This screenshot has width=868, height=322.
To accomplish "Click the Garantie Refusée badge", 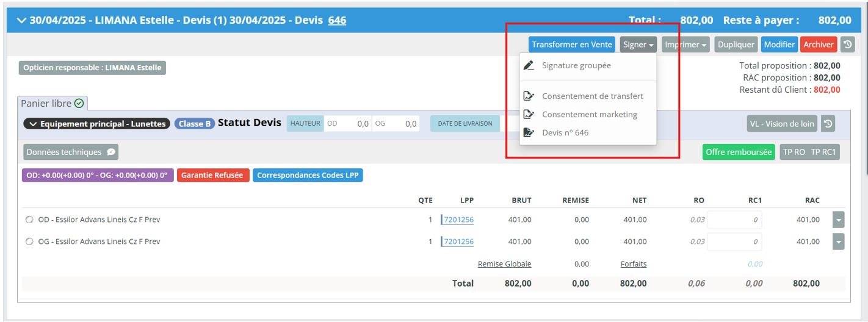I will pyautogui.click(x=213, y=175).
